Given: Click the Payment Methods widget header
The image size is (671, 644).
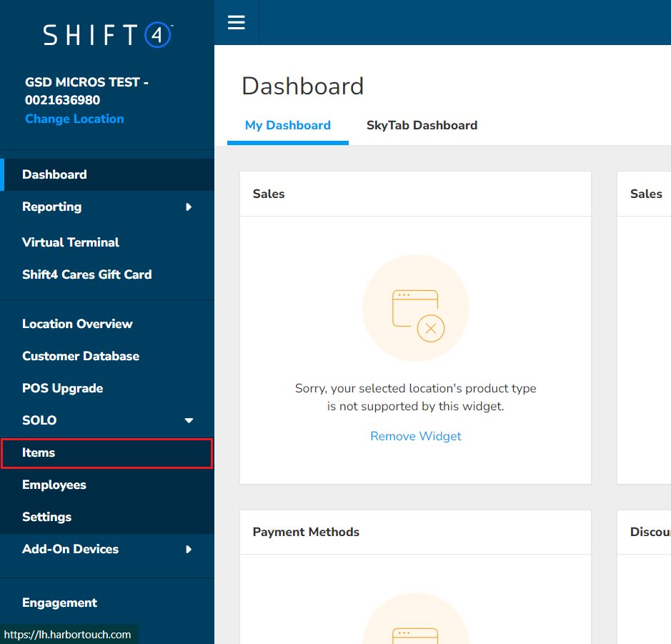Looking at the screenshot, I should point(305,532).
